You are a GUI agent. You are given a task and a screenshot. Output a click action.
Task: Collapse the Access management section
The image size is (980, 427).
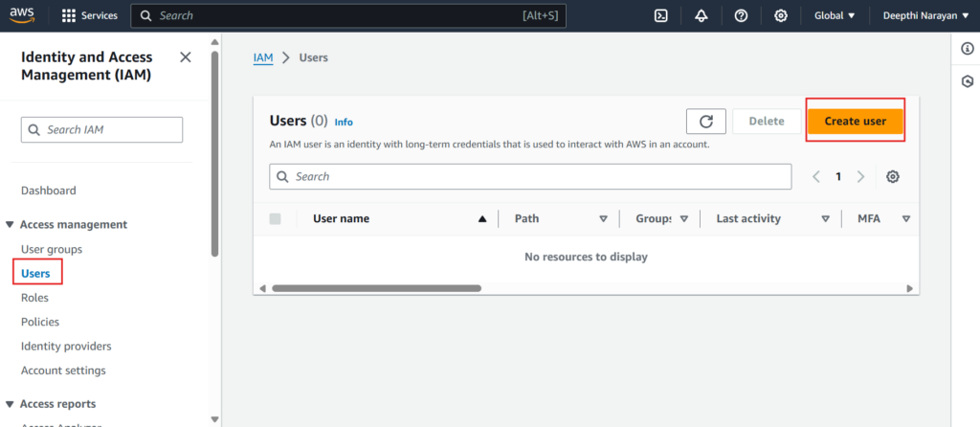(10, 224)
